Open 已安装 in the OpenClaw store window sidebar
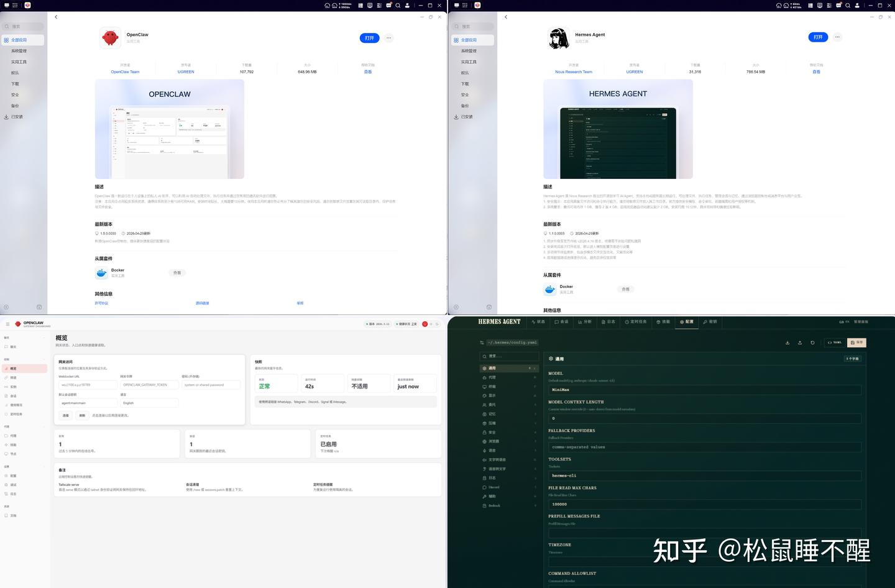895x588 pixels. tap(23, 117)
